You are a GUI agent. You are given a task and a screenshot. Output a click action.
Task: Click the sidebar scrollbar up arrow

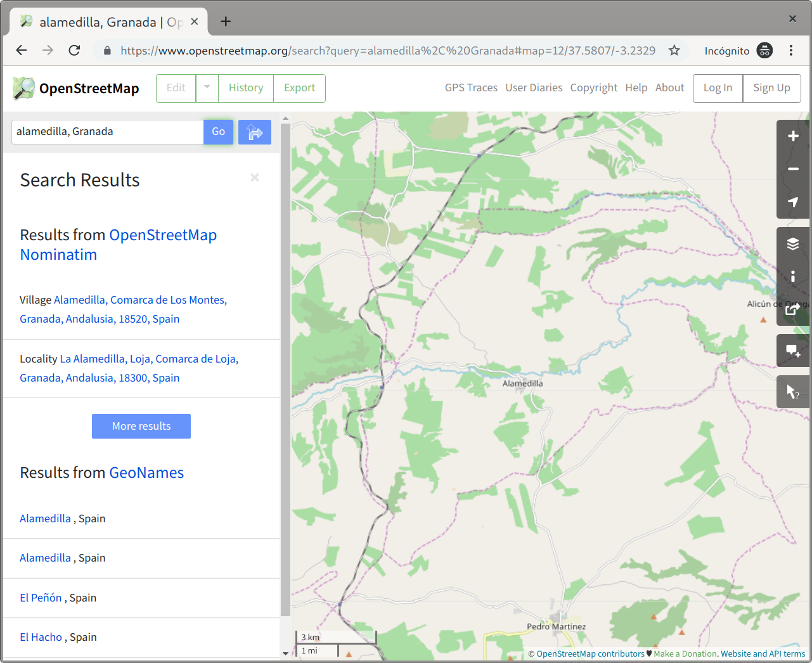click(x=285, y=118)
